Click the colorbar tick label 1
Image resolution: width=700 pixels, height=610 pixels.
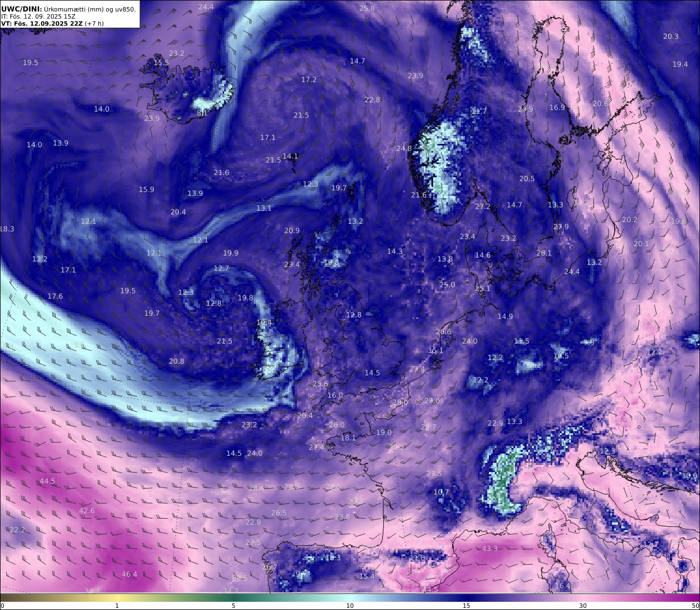pyautogui.click(x=117, y=606)
